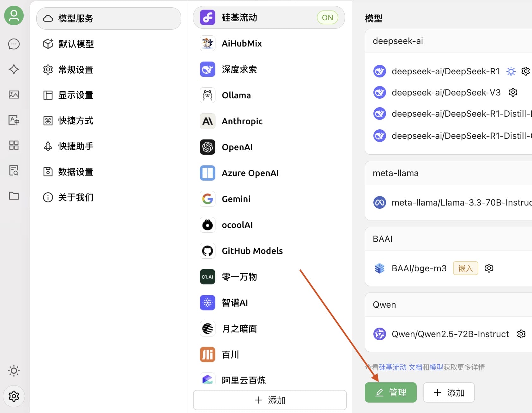Select the Azure OpenAI provider

click(x=269, y=173)
